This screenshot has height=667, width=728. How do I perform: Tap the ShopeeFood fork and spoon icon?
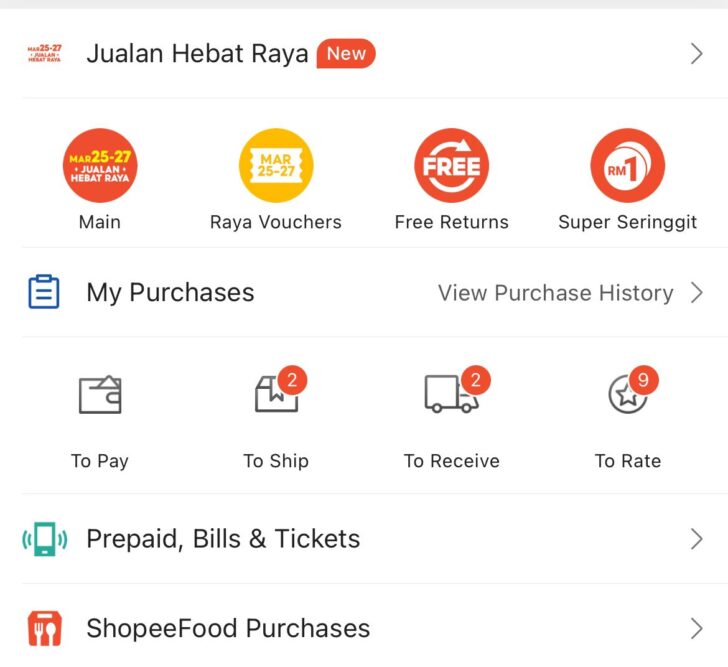coord(44,629)
